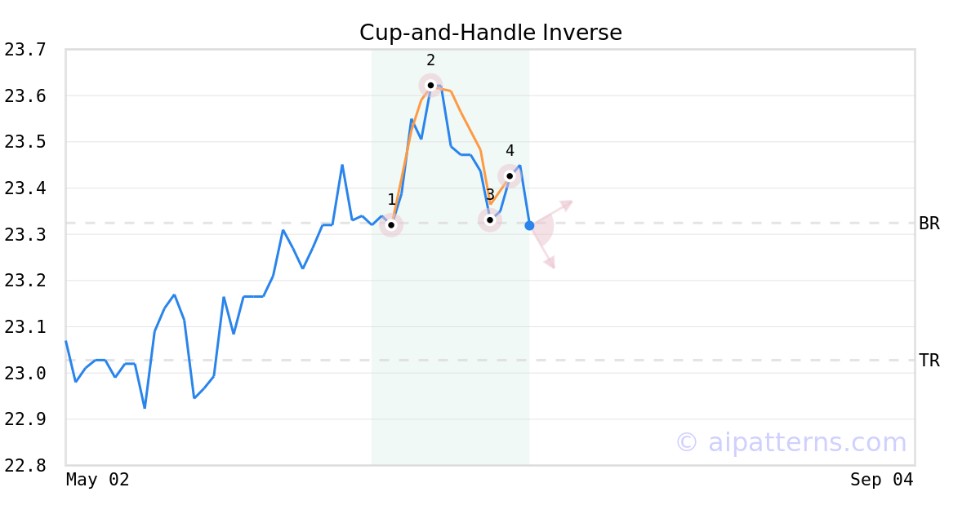This screenshot has width=980, height=514.
Task: Click pattern point marker 3
Action: click(490, 219)
